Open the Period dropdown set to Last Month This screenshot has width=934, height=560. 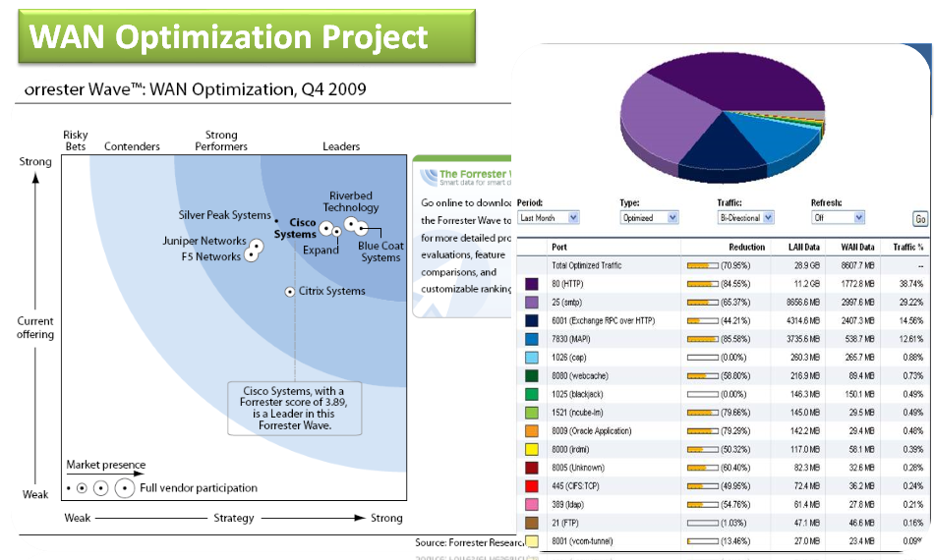[x=548, y=218]
